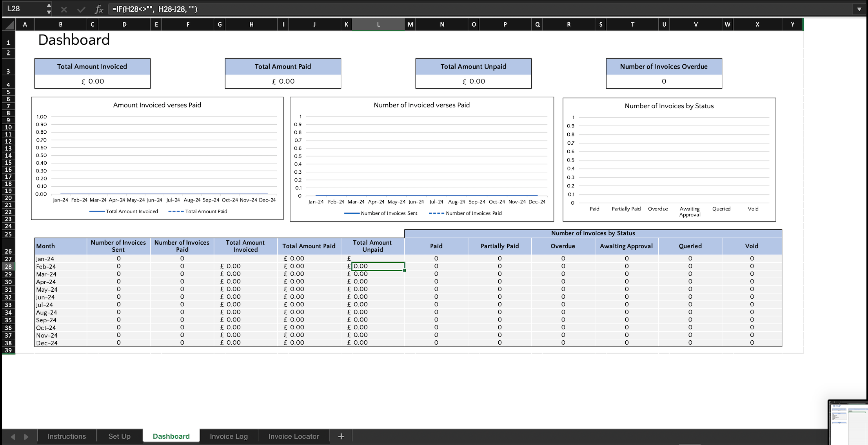868x445 pixels.
Task: Click Feb-24 Total Amount Unpaid cell
Action: (x=378, y=266)
